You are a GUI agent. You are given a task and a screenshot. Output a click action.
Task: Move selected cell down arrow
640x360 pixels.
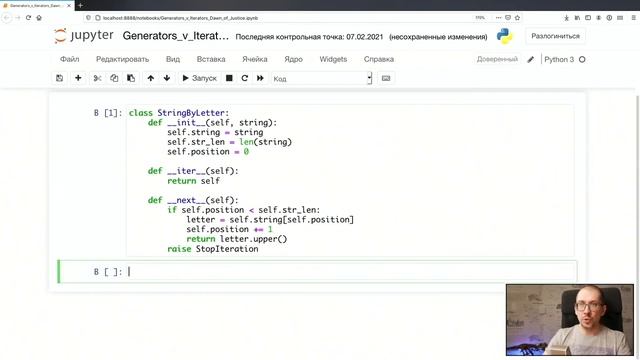pos(167,78)
